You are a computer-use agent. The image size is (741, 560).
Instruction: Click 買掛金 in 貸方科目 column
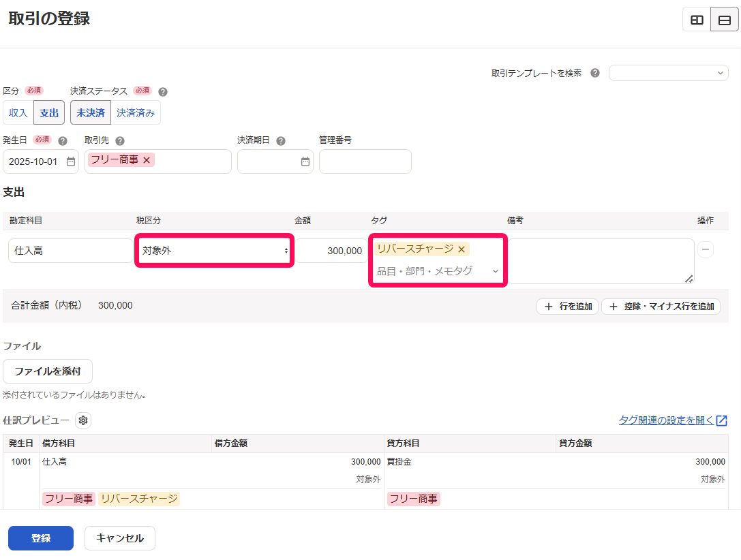(x=399, y=462)
